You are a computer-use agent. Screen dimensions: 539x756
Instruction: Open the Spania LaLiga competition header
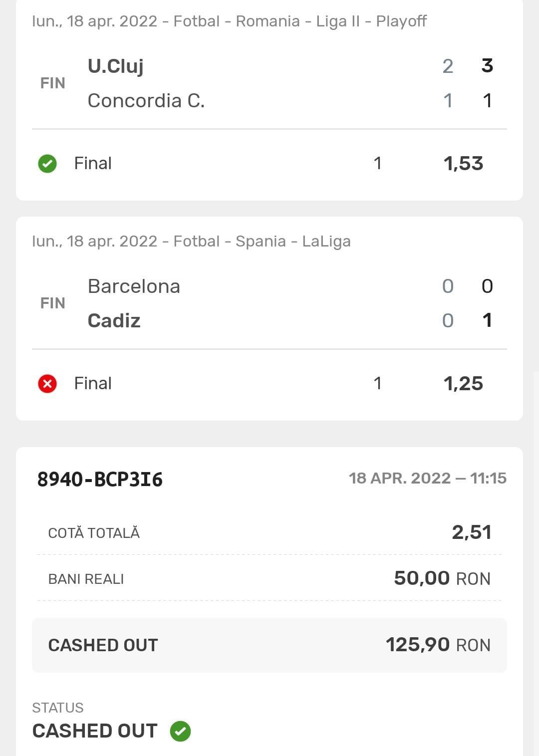tap(191, 242)
